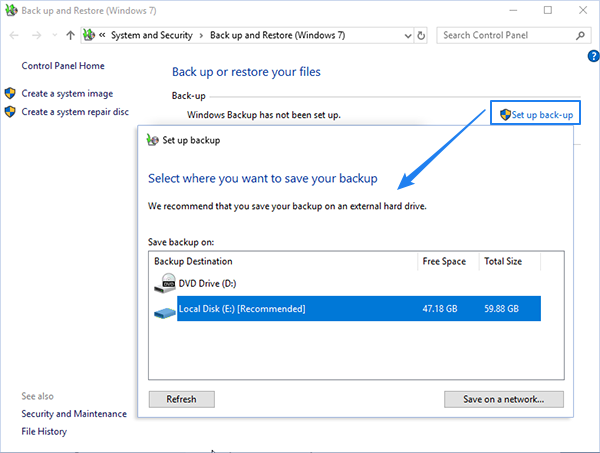Open Control Panel Home link
This screenshot has height=453, width=600.
[x=63, y=66]
